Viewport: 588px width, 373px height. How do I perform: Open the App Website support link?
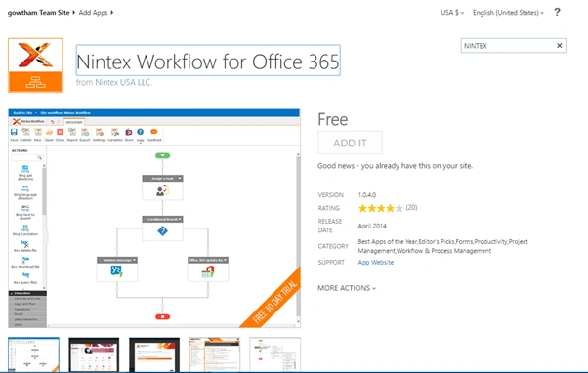(376, 262)
